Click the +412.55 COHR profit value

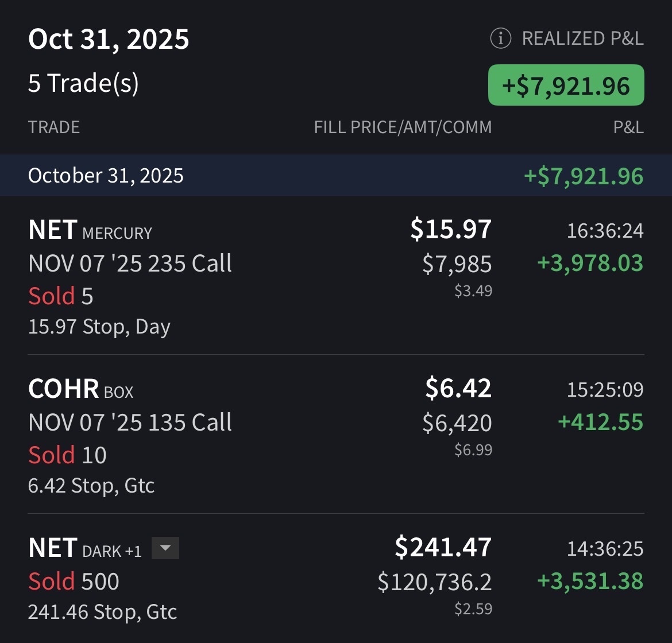coord(600,422)
